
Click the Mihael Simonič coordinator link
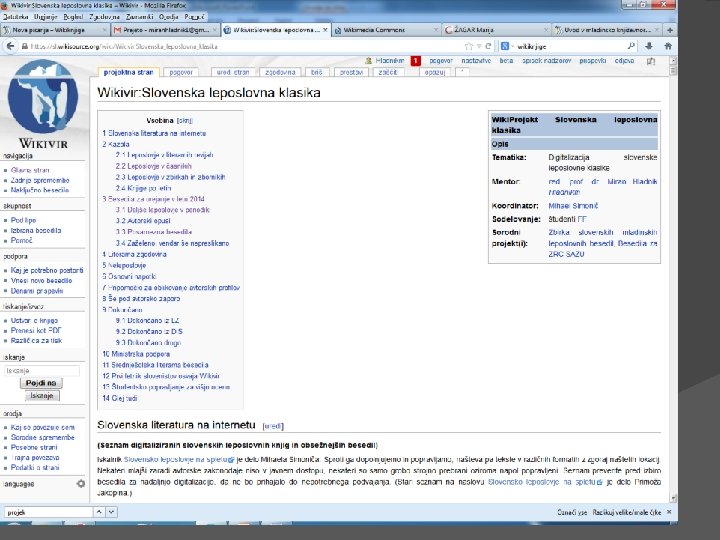click(x=573, y=206)
